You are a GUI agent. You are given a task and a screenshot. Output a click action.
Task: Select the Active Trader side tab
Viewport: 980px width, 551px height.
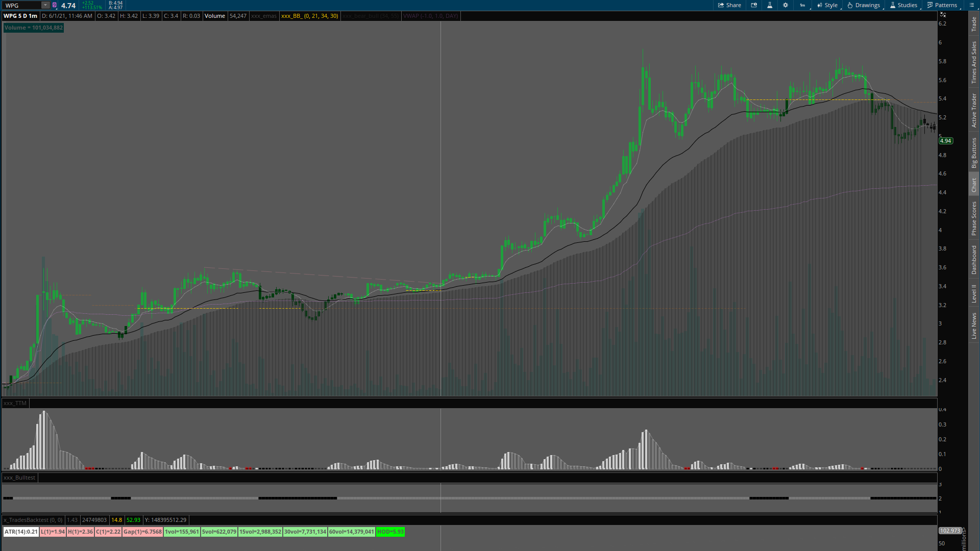pyautogui.click(x=974, y=110)
